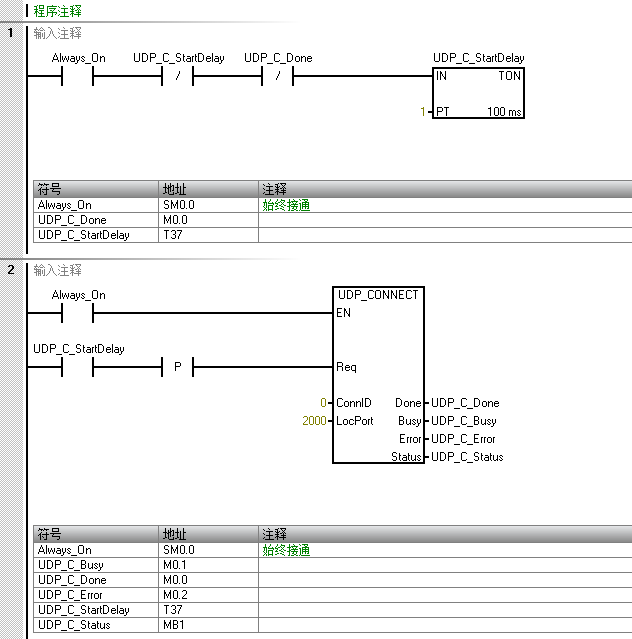Click the 注释 column header in network 2 table
This screenshot has height=639, width=632.
pos(445,534)
